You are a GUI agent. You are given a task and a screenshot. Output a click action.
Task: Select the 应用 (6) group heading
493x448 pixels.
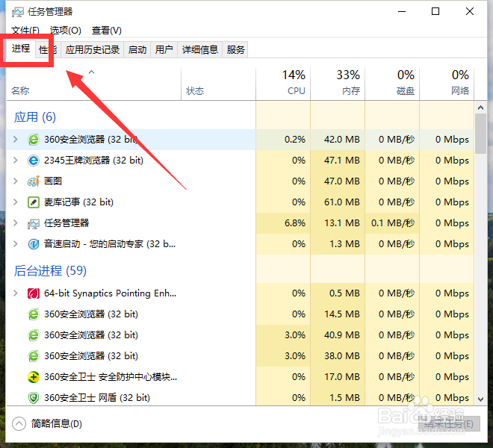(35, 117)
